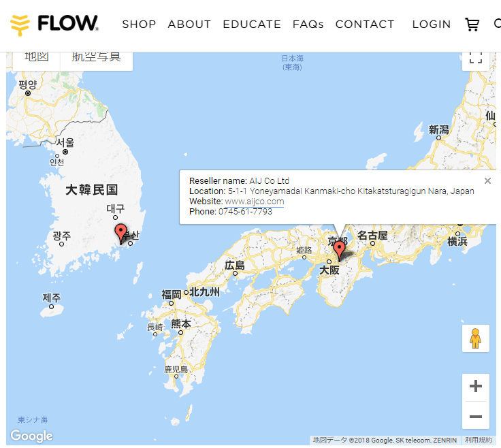Click the map data copyright text
Image resolution: width=501 pixels, height=448 pixels.
385,441
